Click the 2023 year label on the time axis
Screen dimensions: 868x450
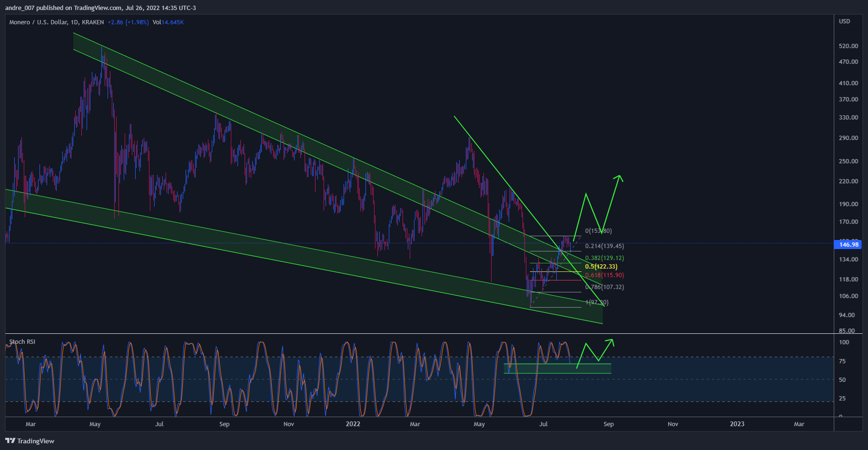tap(737, 424)
